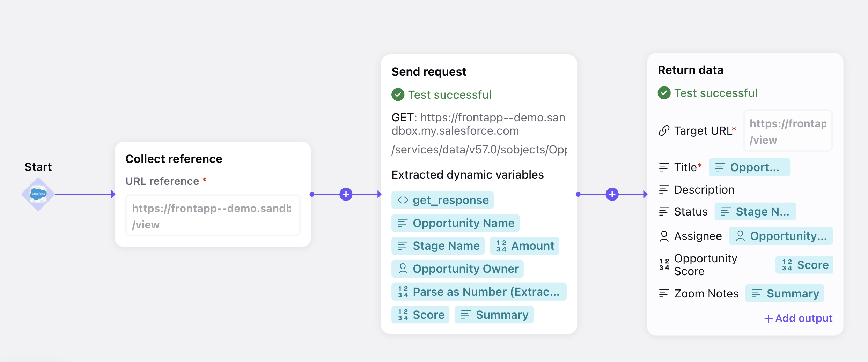868x362 pixels.
Task: Open the Status value Stage N... chip
Action: pos(755,211)
